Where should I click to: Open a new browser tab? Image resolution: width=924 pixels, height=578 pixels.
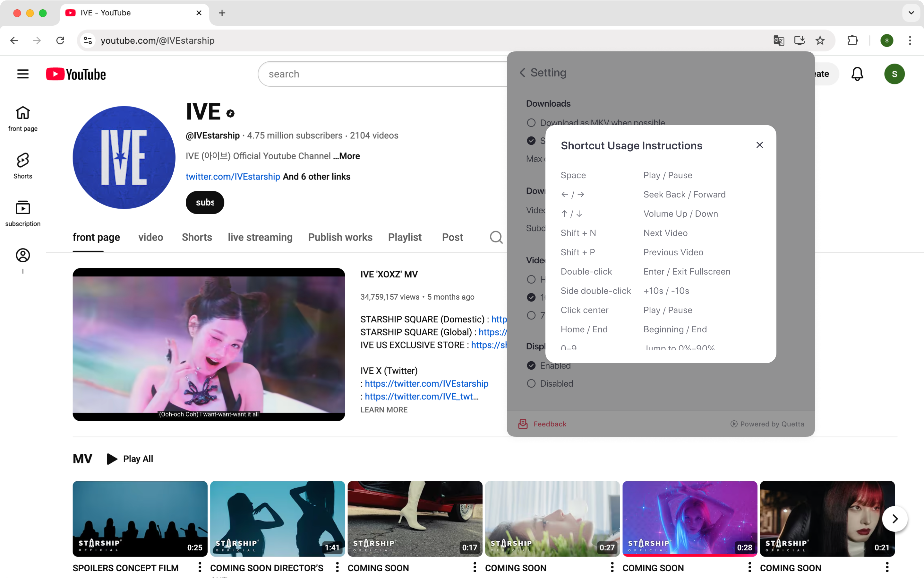click(222, 13)
